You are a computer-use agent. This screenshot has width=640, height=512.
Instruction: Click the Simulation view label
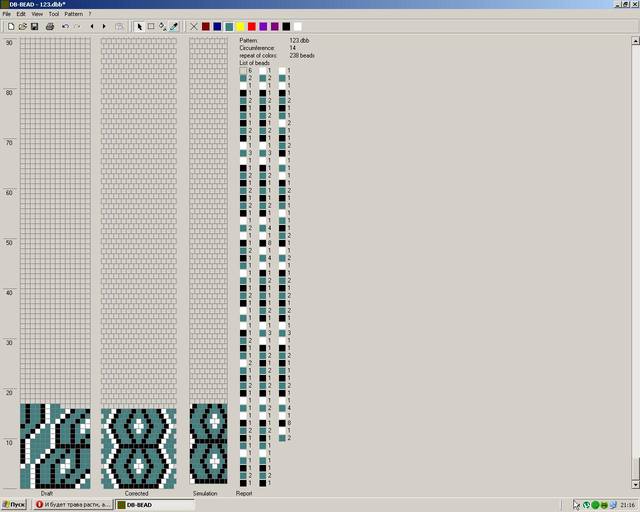coord(205,493)
